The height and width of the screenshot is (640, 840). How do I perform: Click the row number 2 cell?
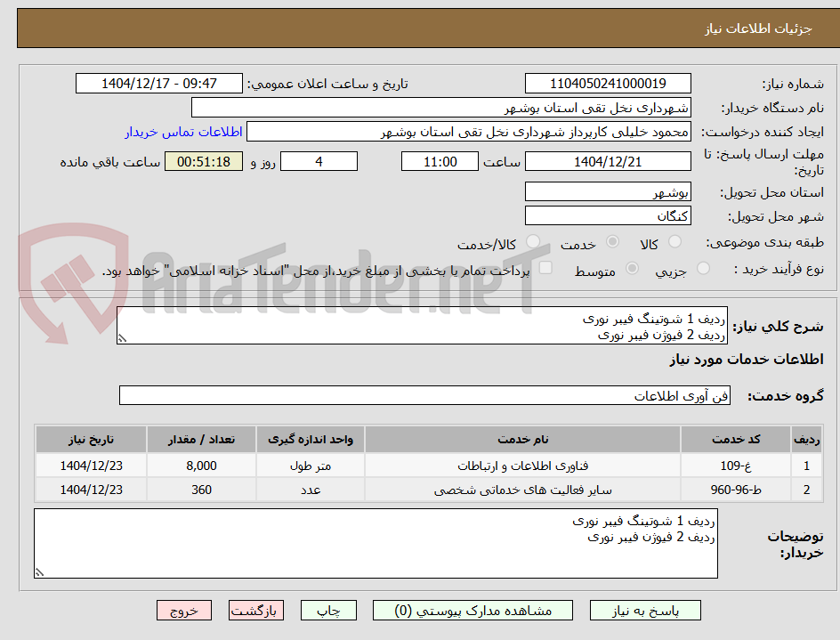(806, 490)
